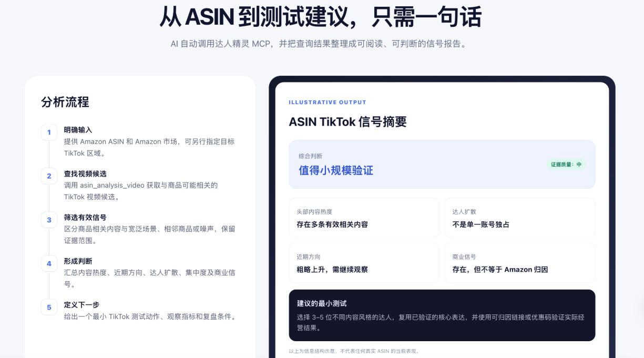644x358 pixels.
Task: Click the 存在，但不等于 Amazon 归因 value
Action: [x=500, y=270]
